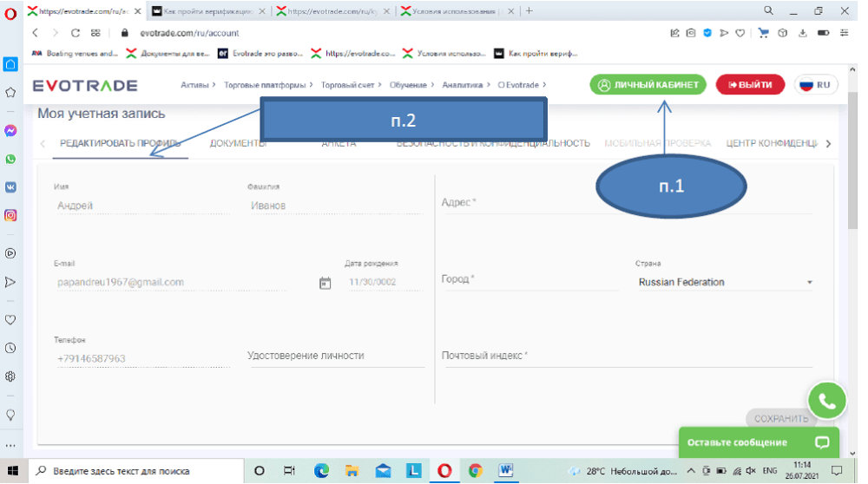
Task: Open VK in the Opera sidebar
Action: click(10, 186)
